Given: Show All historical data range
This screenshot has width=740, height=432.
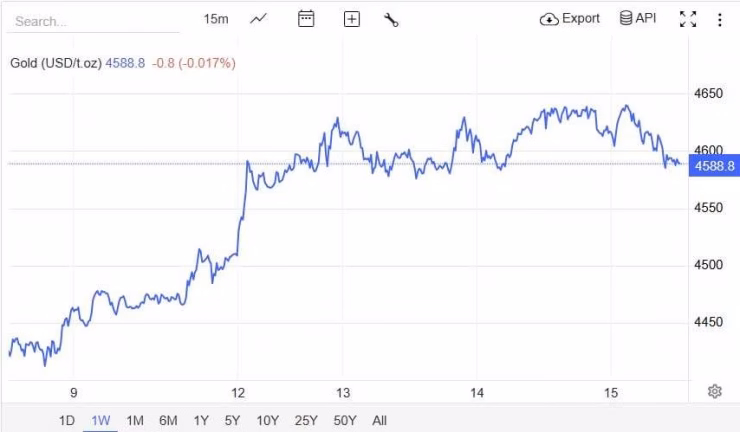Looking at the screenshot, I should [x=379, y=420].
